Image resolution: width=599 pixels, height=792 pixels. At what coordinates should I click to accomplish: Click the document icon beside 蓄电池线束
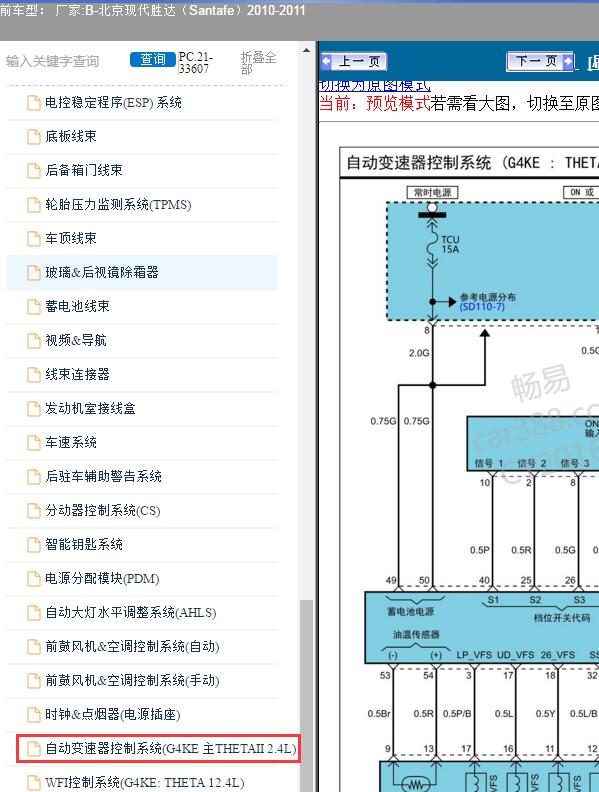(x=33, y=307)
